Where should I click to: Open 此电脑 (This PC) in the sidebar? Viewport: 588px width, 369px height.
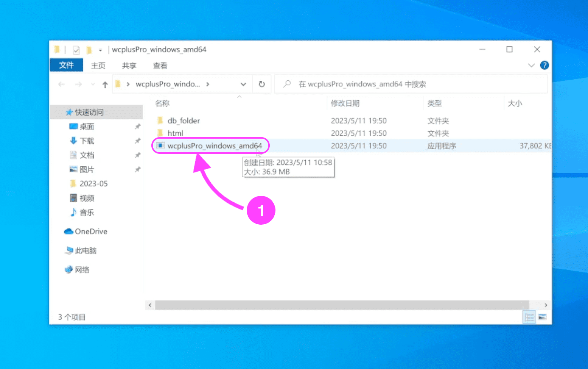coord(86,250)
